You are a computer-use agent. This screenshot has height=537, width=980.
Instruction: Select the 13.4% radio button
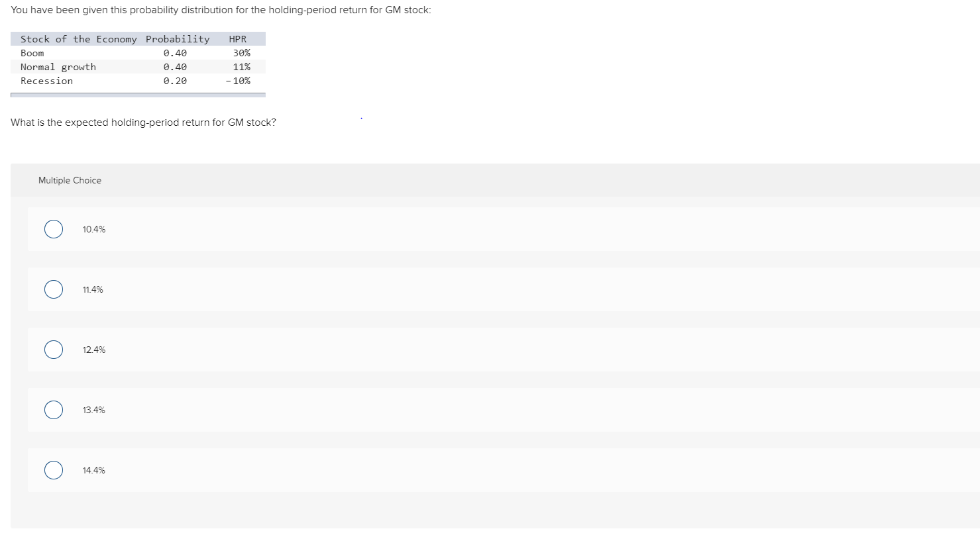click(54, 409)
